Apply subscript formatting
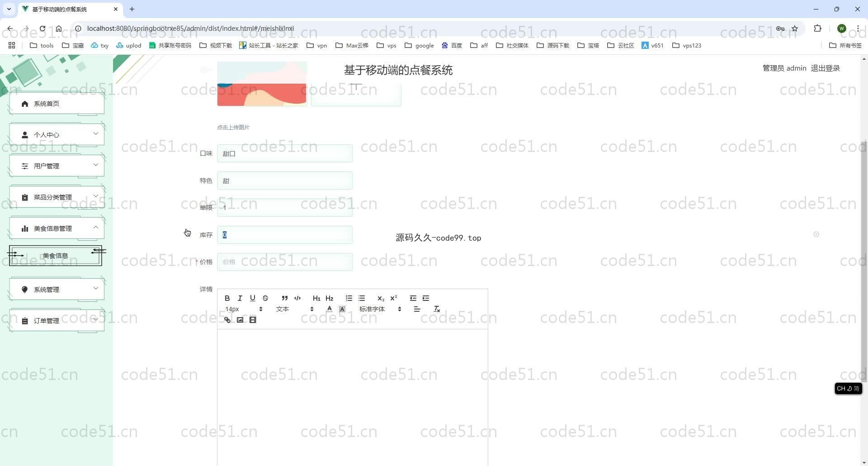 coord(381,298)
